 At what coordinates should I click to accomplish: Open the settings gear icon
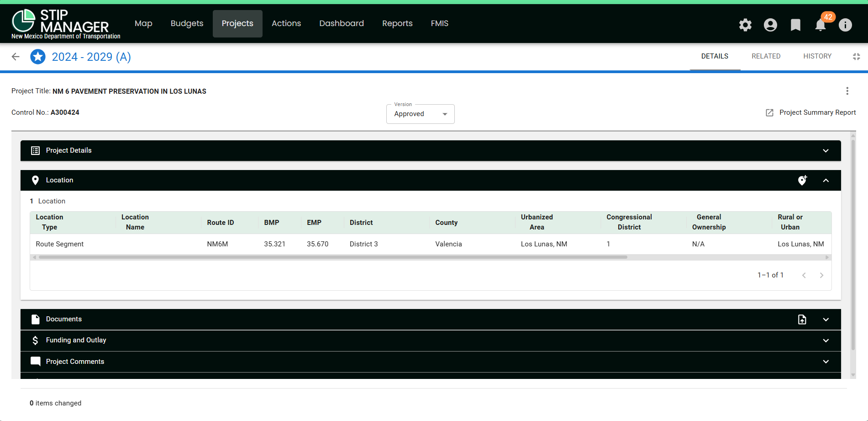point(745,25)
